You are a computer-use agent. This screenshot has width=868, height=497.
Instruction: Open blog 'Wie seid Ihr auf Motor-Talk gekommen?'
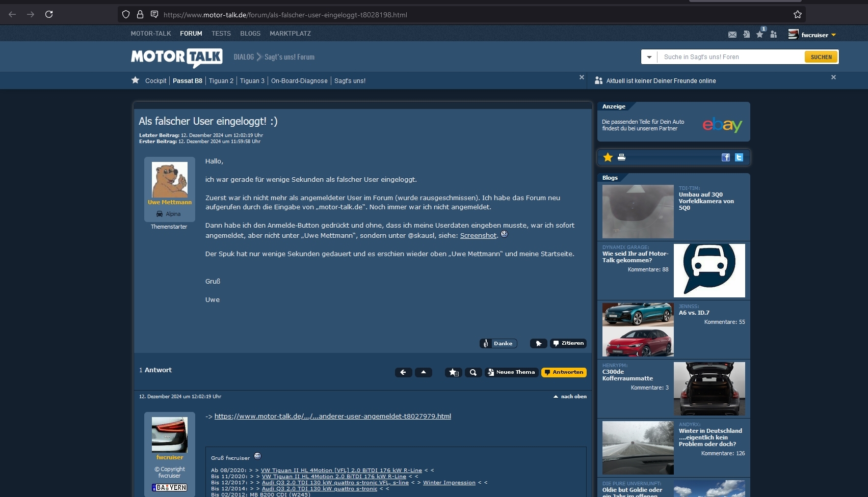pyautogui.click(x=636, y=257)
